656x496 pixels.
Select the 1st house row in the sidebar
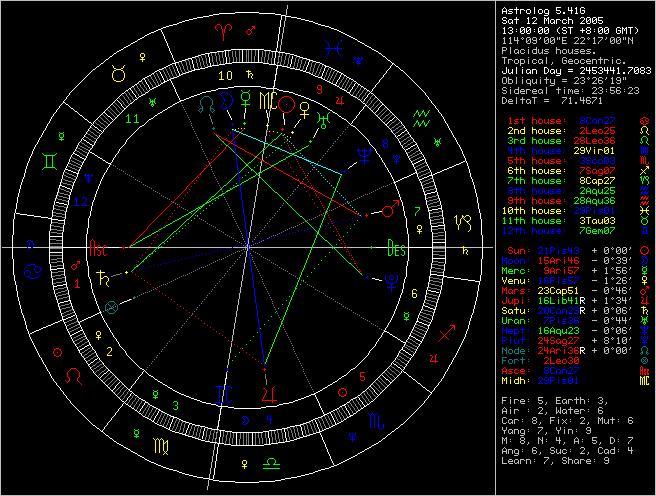[565, 119]
